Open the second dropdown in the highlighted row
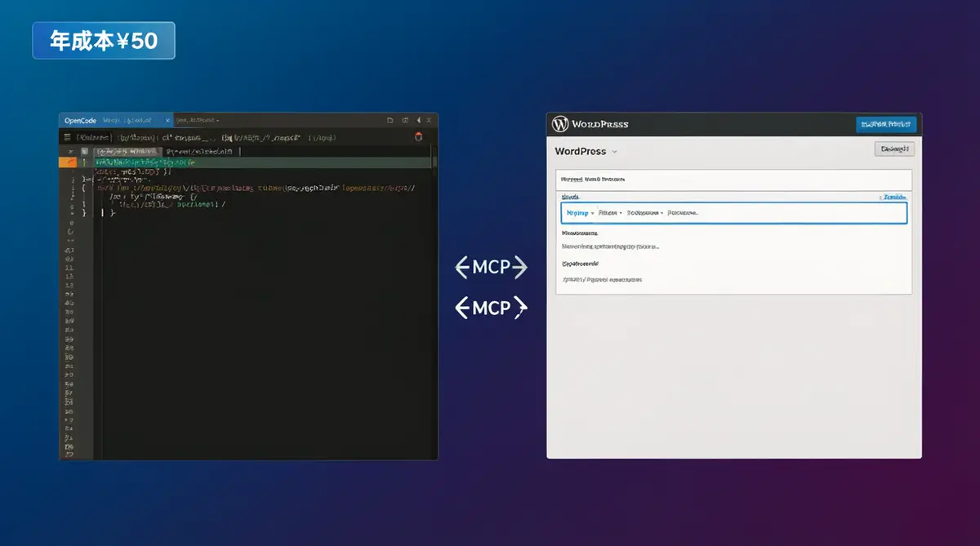Viewport: 980px width, 546px height. pos(610,213)
